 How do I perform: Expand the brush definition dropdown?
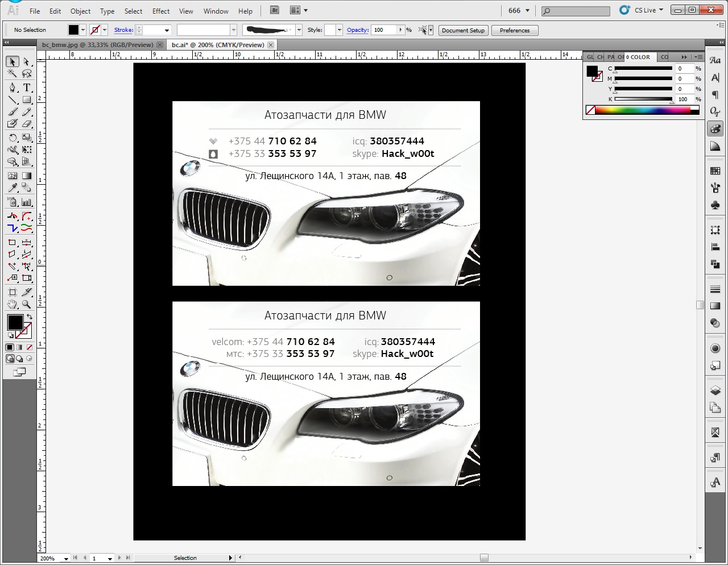tap(299, 30)
